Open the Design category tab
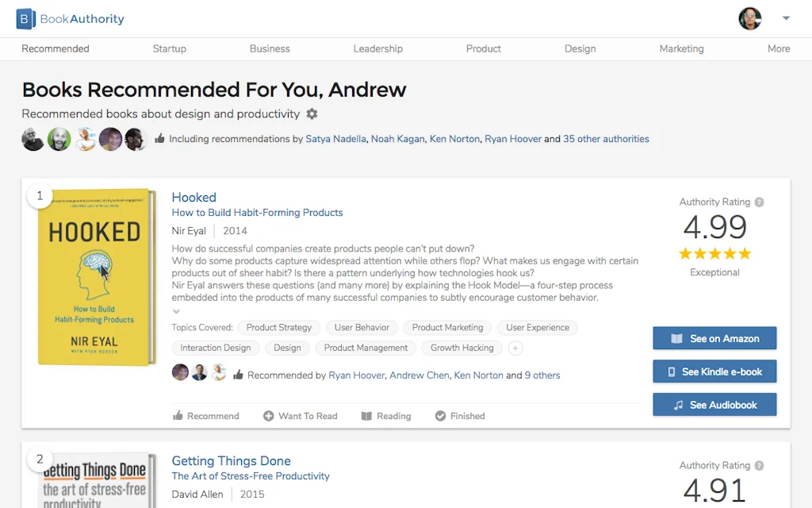 (580, 48)
